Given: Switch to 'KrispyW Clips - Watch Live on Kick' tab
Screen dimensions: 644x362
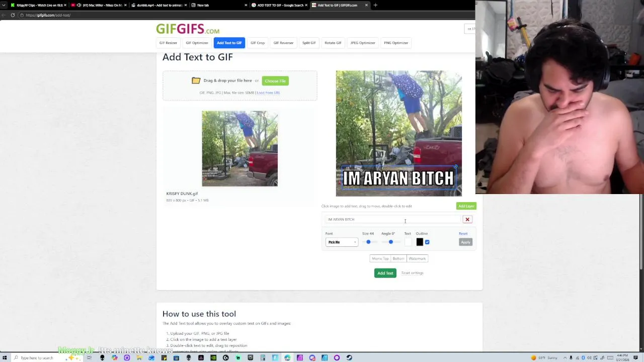Looking at the screenshot, I should (38, 5).
